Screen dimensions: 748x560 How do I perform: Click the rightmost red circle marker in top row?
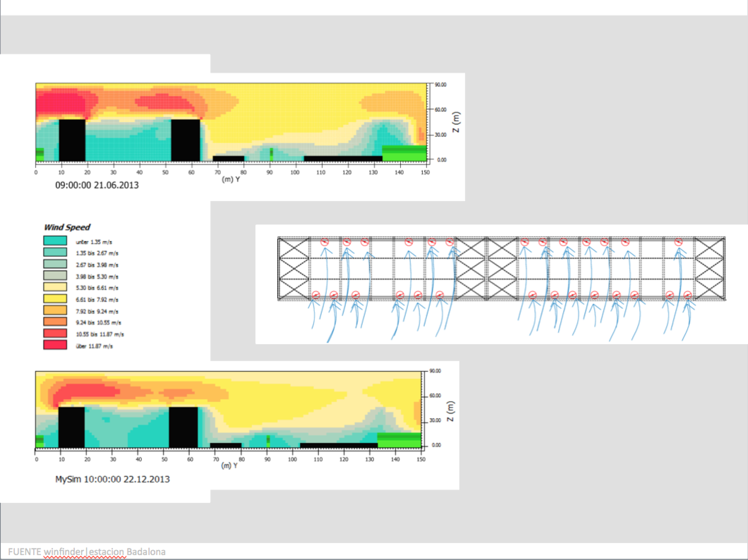678,242
